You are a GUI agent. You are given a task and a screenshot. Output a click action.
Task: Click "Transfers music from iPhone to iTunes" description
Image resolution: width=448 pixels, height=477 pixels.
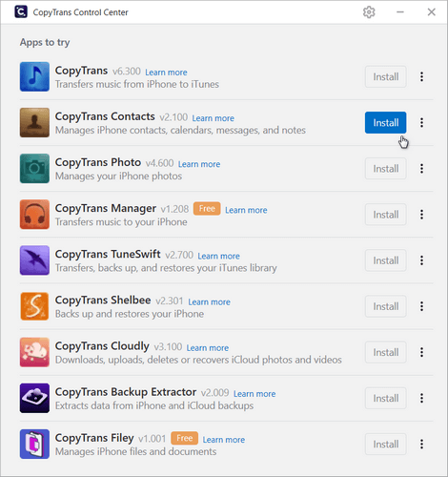point(137,84)
